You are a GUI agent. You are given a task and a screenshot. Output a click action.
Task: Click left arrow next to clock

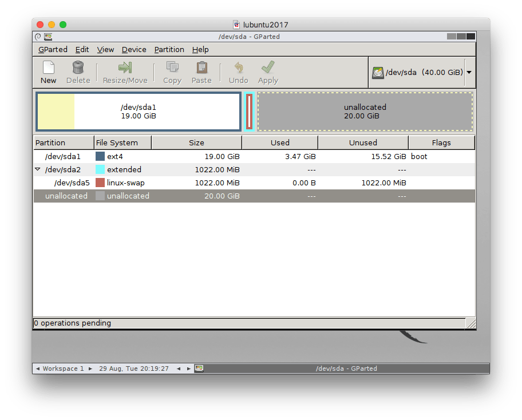point(179,369)
